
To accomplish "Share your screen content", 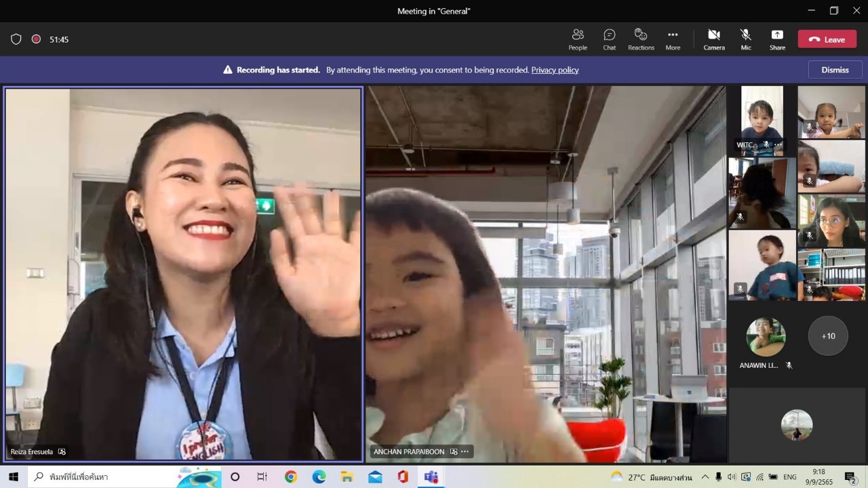I will (x=777, y=39).
